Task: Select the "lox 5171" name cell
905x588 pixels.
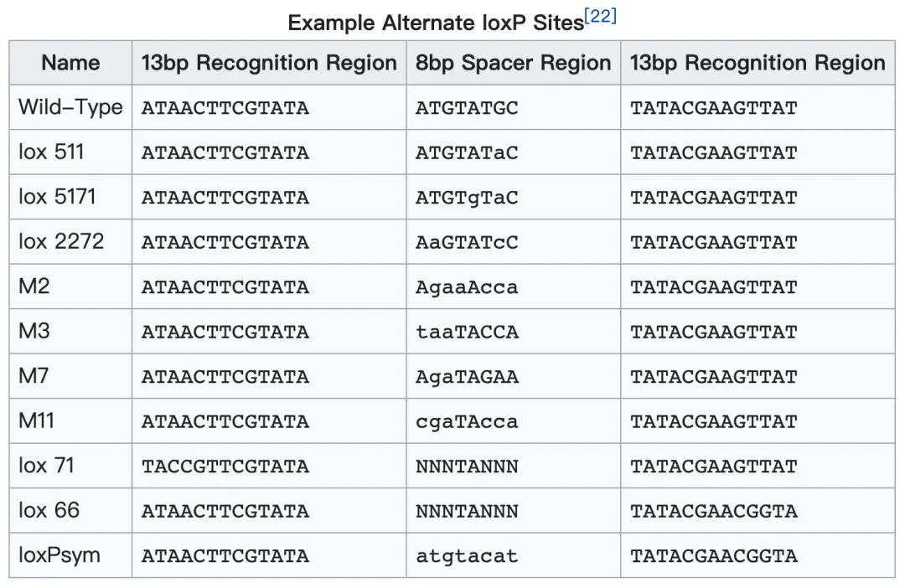Action: 57,197
